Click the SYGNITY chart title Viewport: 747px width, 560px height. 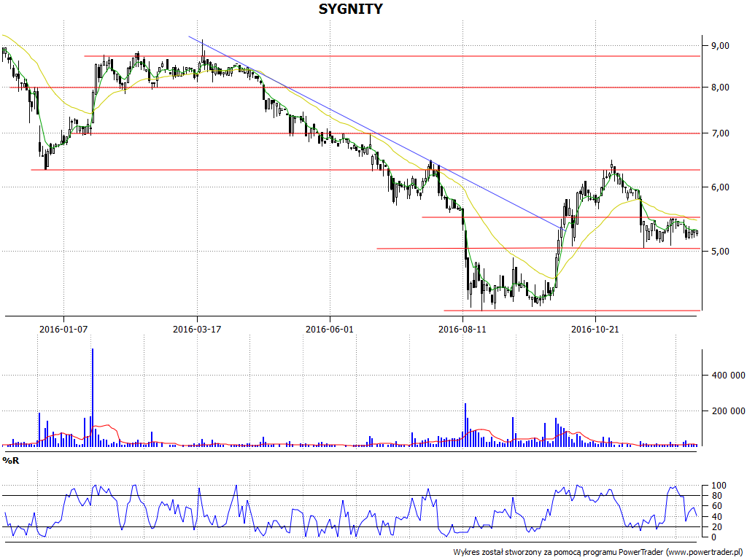click(x=350, y=9)
